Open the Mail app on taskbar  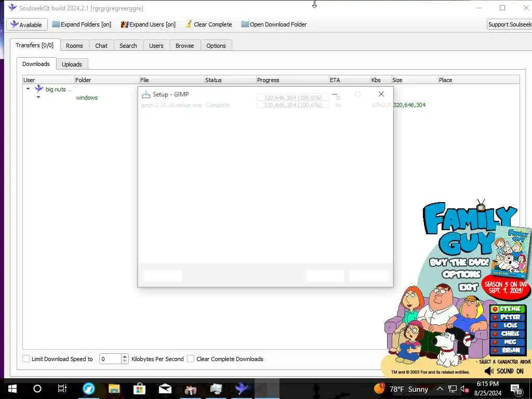pyautogui.click(x=165, y=389)
